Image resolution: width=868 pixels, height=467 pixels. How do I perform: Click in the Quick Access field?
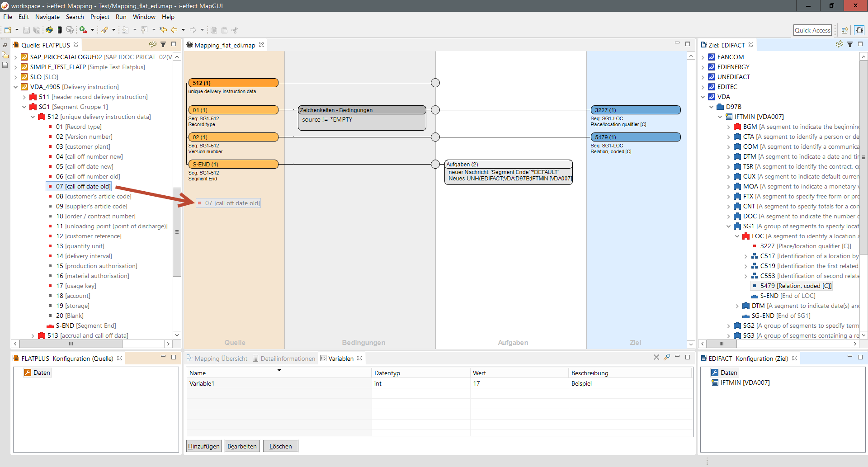pyautogui.click(x=812, y=30)
